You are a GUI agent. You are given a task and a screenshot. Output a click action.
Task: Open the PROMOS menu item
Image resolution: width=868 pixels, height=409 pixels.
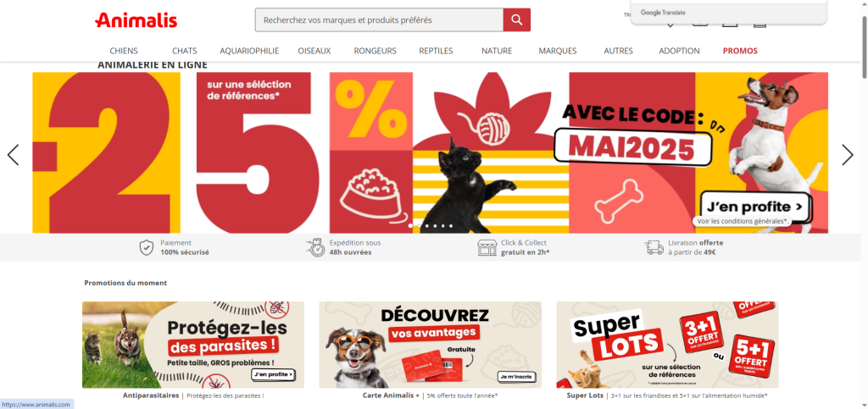(740, 51)
